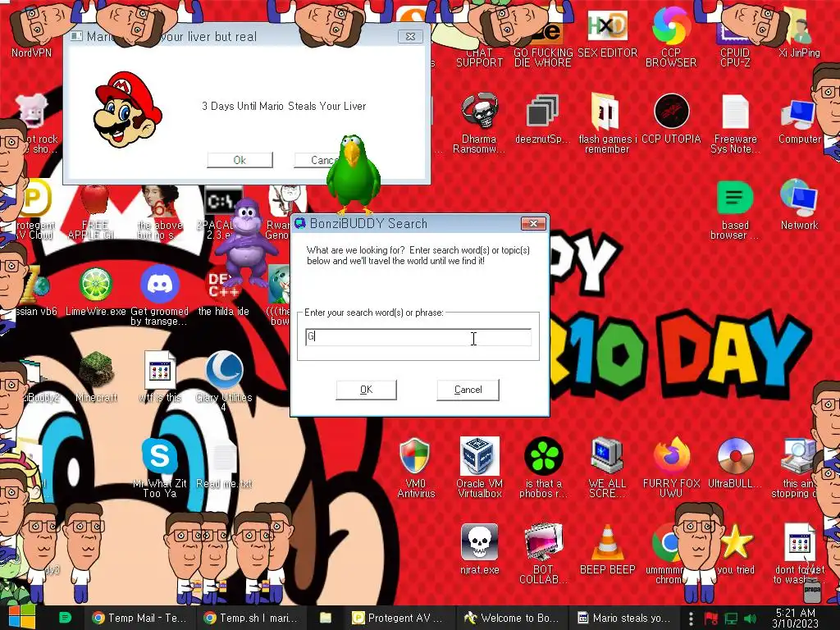Open the 2PACAL 2.3 console icon

(x=222, y=213)
